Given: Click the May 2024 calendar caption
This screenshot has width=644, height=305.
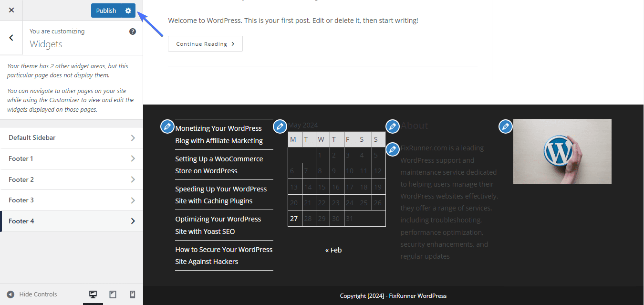Looking at the screenshot, I should 303,125.
